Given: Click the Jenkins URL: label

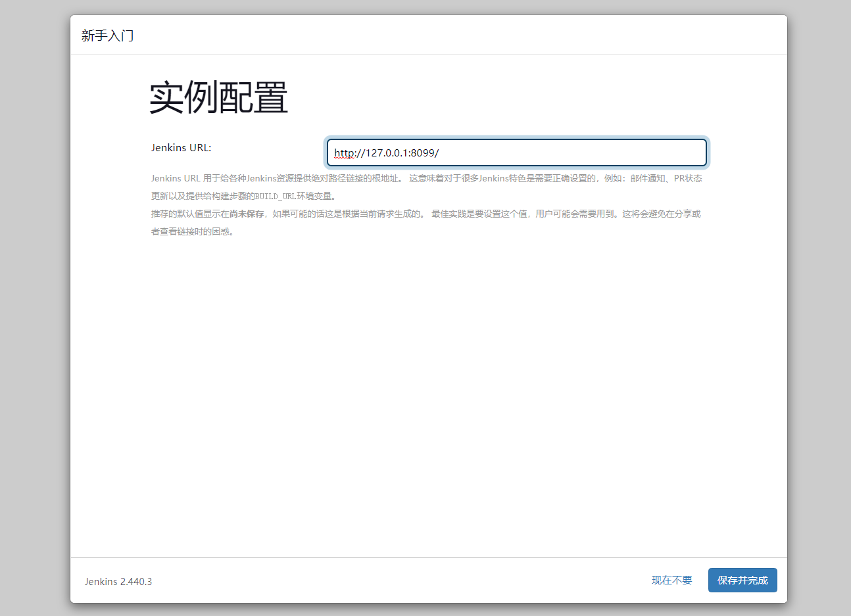Looking at the screenshot, I should click(x=182, y=147).
